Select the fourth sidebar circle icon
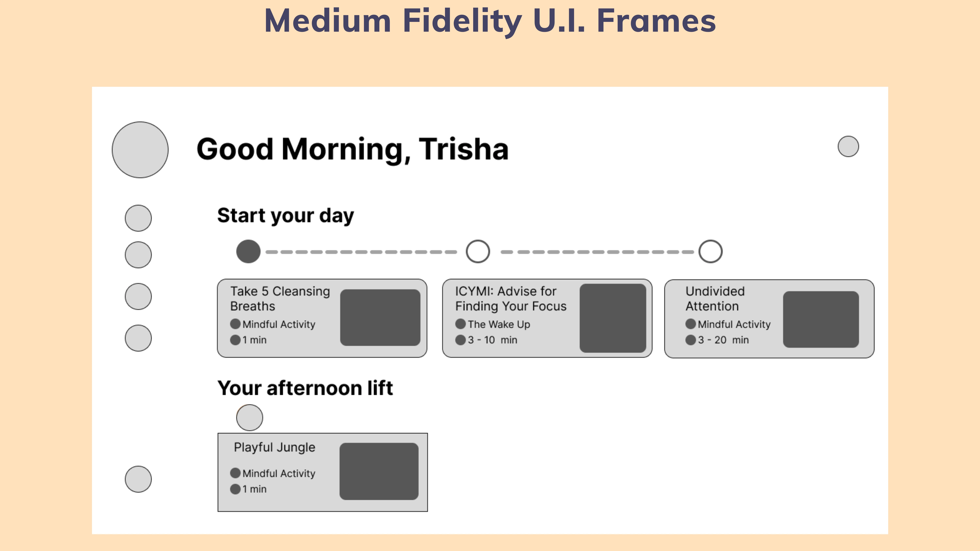The height and width of the screenshot is (551, 980). 138,338
